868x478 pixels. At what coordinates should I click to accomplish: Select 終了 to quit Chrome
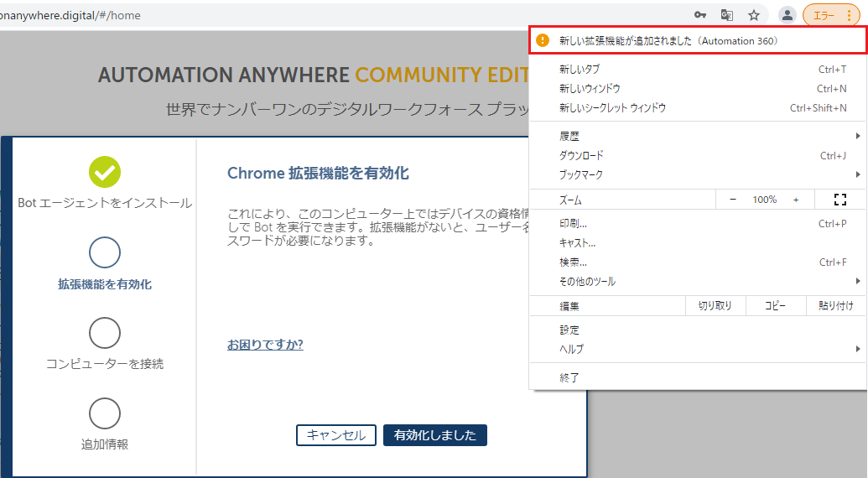[698, 378]
